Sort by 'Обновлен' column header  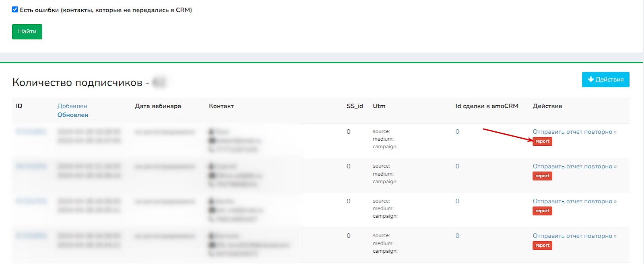(x=73, y=115)
